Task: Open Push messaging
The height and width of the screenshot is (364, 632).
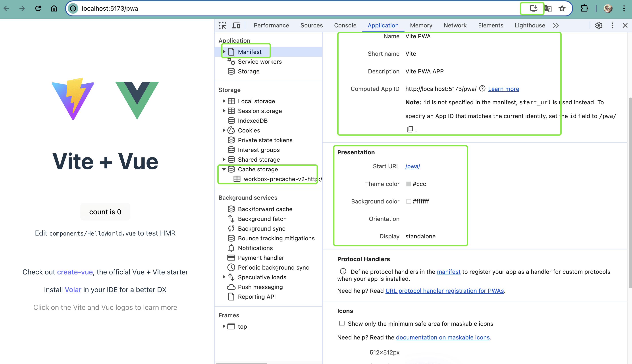Action: [x=260, y=287]
